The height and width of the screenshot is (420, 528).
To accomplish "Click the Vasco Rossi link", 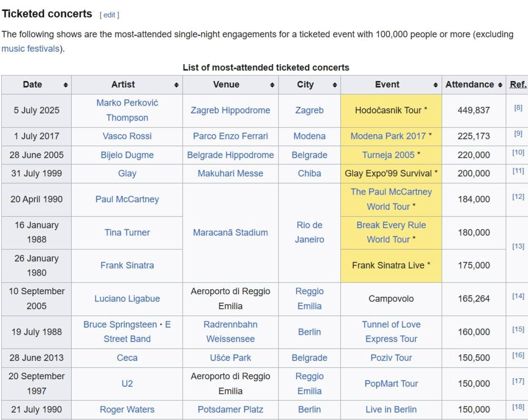I will [x=127, y=136].
